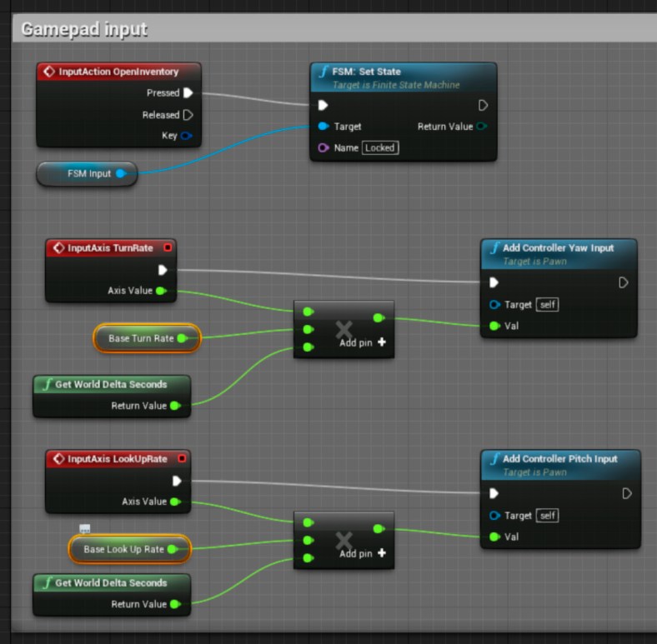
Task: Click the Return Value pin on FSM: Set State
Action: (482, 127)
